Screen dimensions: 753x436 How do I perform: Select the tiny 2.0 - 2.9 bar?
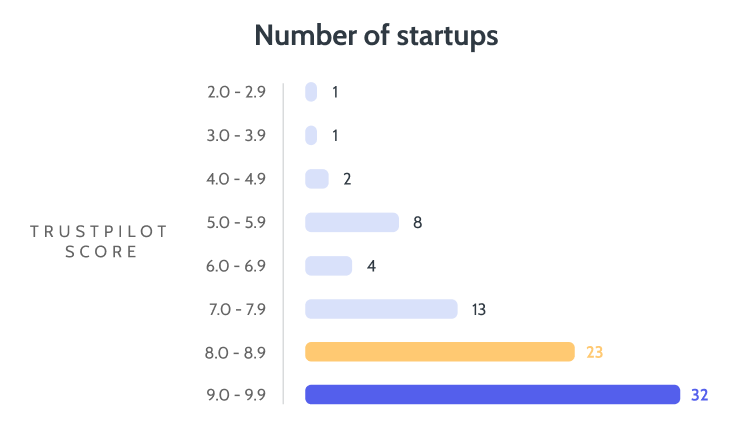point(311,92)
